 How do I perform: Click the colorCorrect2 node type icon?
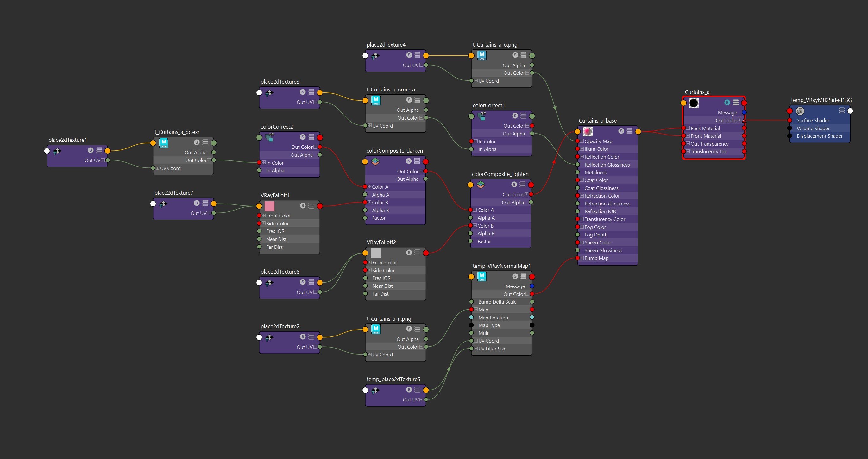[x=270, y=137]
